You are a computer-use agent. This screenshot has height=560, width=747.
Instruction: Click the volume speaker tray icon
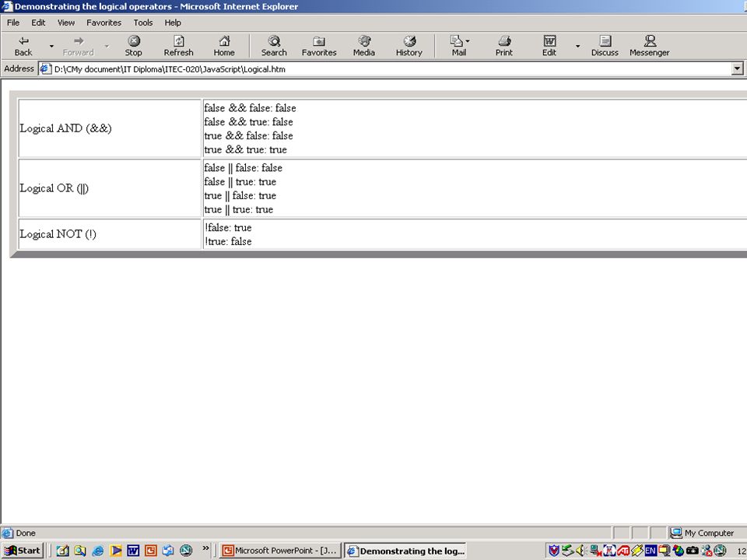pos(580,551)
